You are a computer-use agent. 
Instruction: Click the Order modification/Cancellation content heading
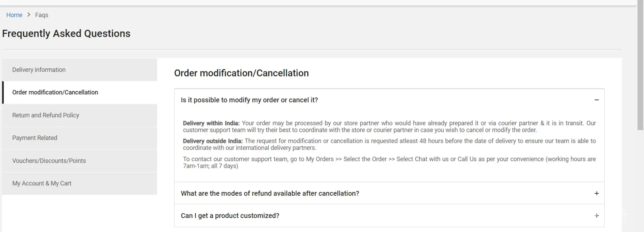point(241,73)
